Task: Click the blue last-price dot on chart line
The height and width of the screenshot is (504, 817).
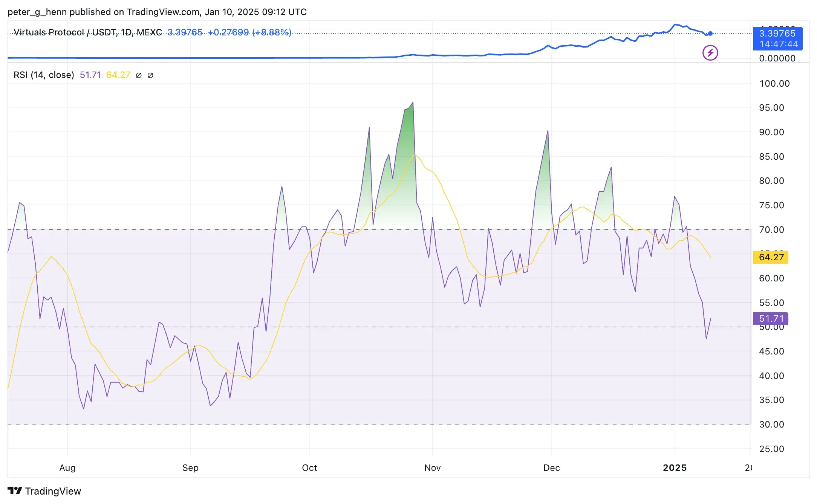Action: point(710,34)
